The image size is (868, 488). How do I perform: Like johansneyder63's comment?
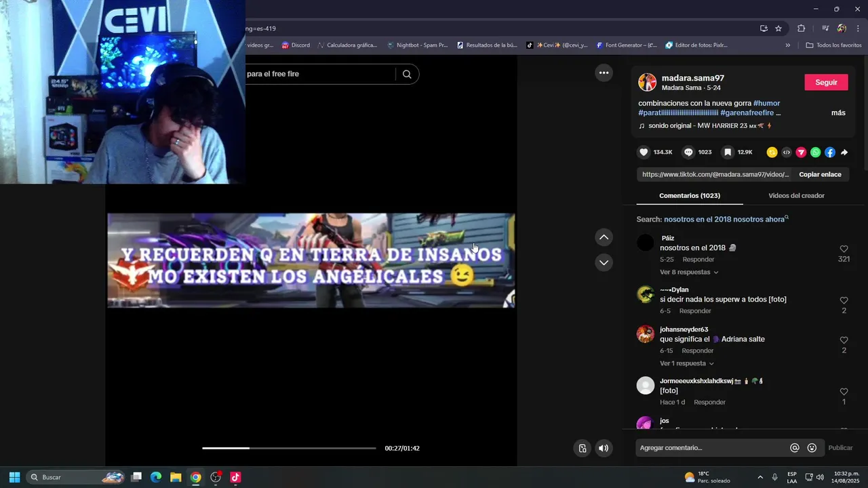tap(844, 340)
